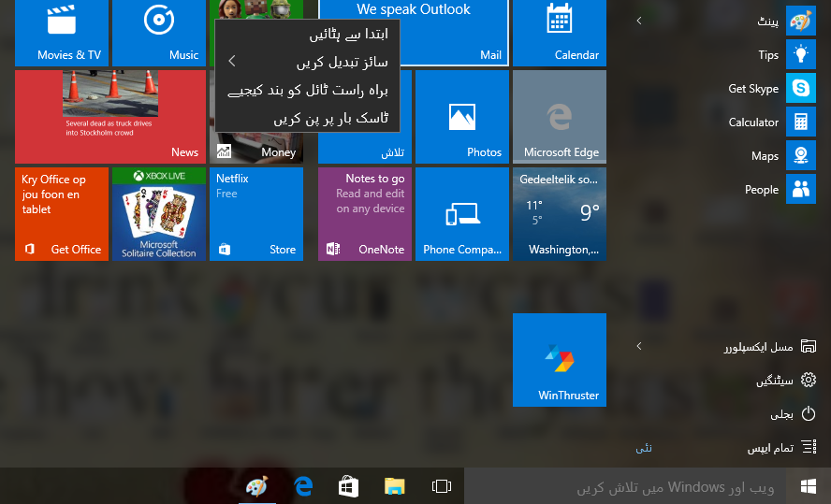Click the Get Skype app icon
The height and width of the screenshot is (504, 831).
tap(801, 88)
